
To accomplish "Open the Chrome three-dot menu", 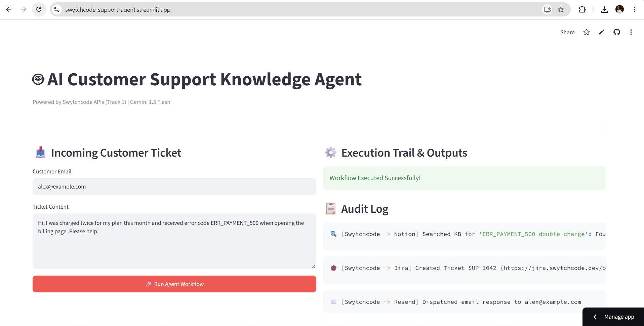I will [x=635, y=9].
